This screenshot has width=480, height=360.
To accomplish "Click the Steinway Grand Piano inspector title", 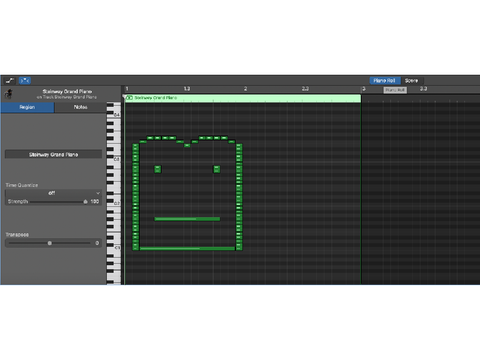I will tap(67, 91).
